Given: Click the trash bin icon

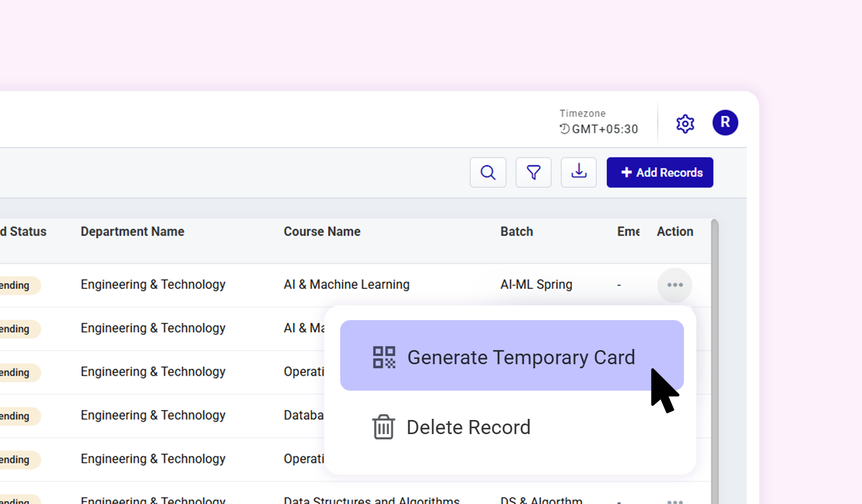Looking at the screenshot, I should point(383,427).
